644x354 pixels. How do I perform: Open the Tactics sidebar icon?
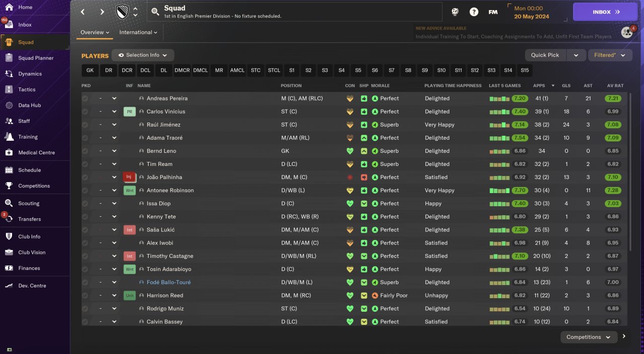point(9,90)
